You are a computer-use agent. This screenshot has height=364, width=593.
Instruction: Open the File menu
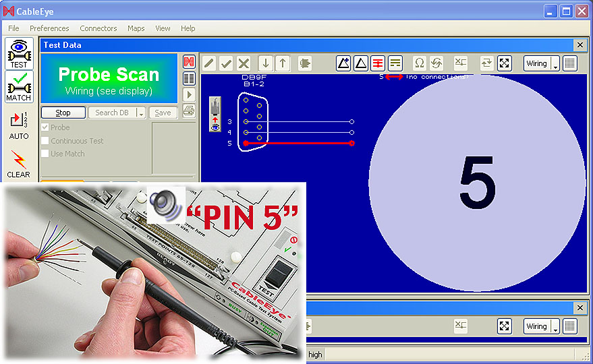[13, 28]
